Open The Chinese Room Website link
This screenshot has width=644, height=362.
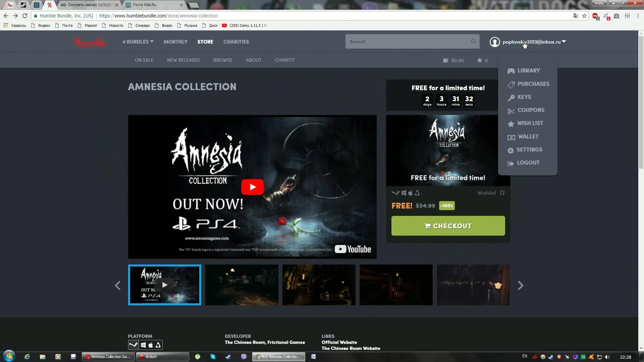click(x=351, y=348)
